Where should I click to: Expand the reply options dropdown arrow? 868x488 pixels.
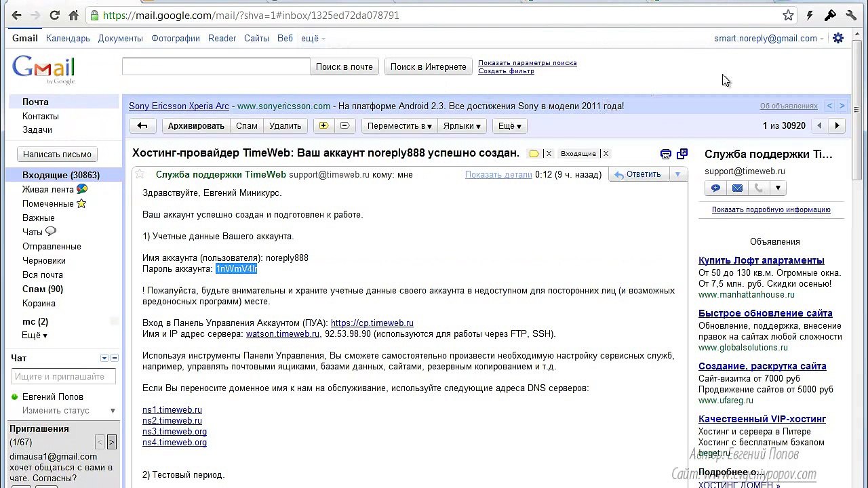click(x=677, y=174)
